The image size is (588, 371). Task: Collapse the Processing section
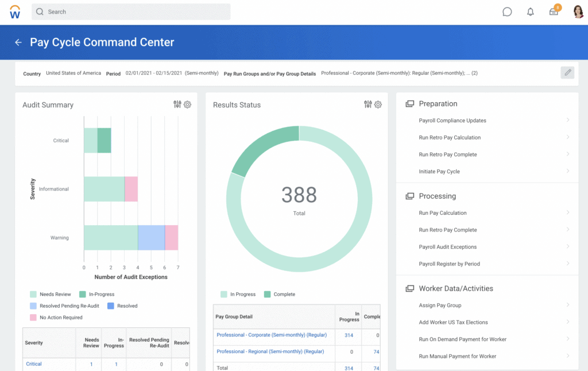point(409,196)
